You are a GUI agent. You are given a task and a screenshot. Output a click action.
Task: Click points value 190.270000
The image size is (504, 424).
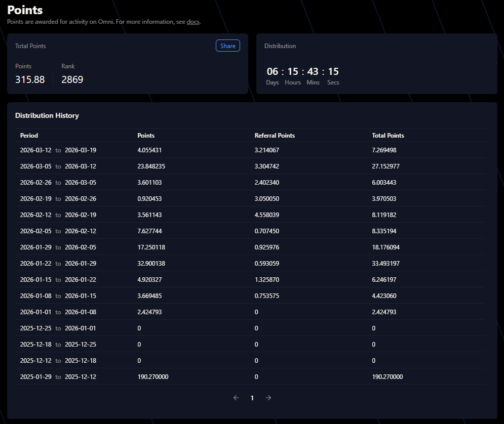pyautogui.click(x=152, y=377)
